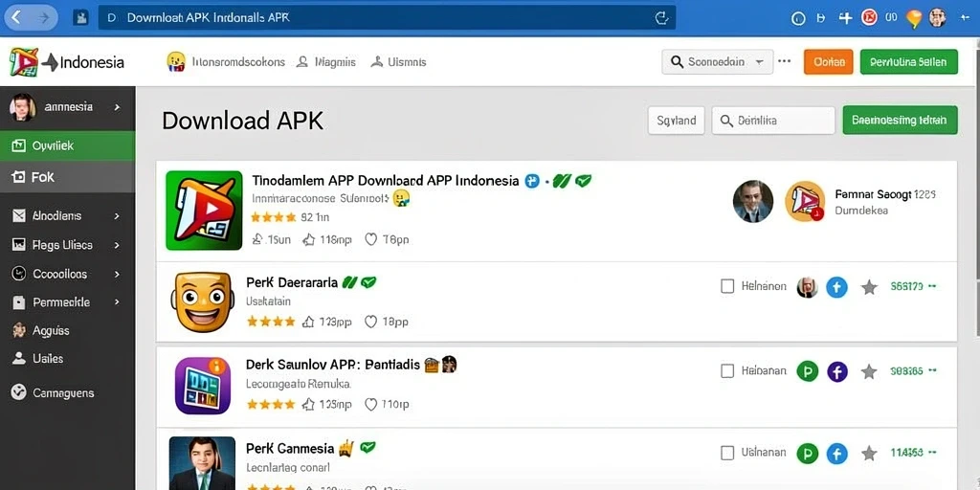
Task: Click the orange Ooitan button
Action: [x=828, y=62]
